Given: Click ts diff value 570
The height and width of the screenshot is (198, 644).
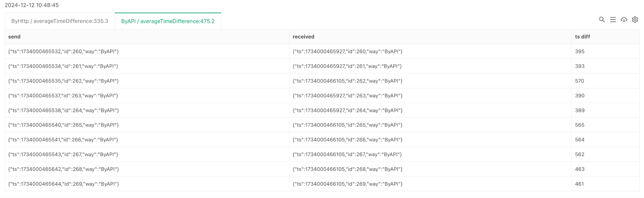Looking at the screenshot, I should 579,81.
